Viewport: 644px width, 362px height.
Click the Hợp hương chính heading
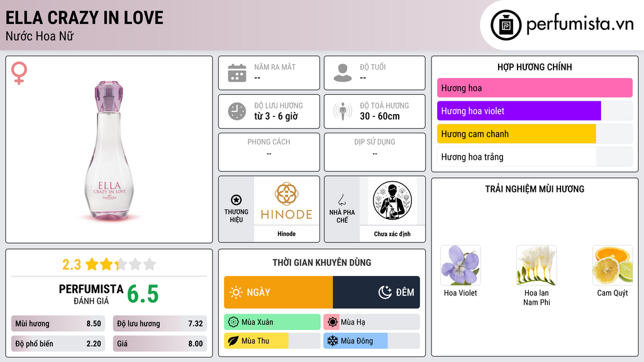point(535,67)
